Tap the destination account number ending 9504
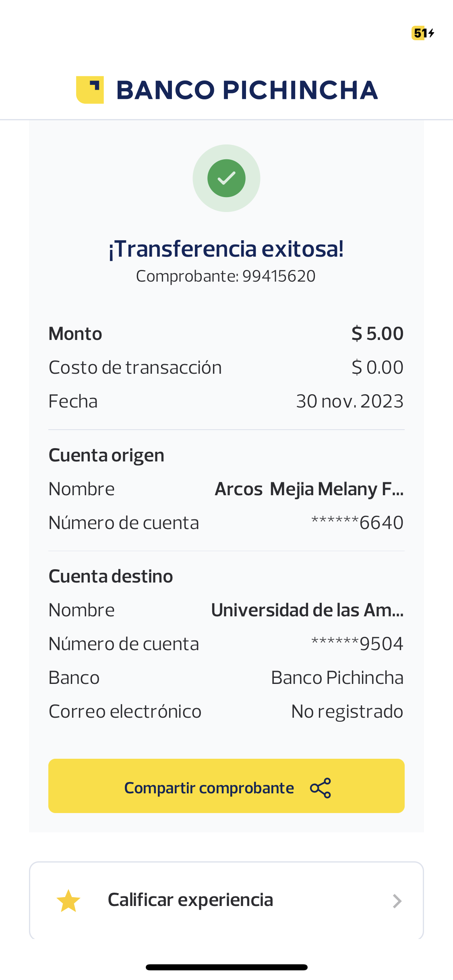The width and height of the screenshot is (453, 980). coord(357,644)
